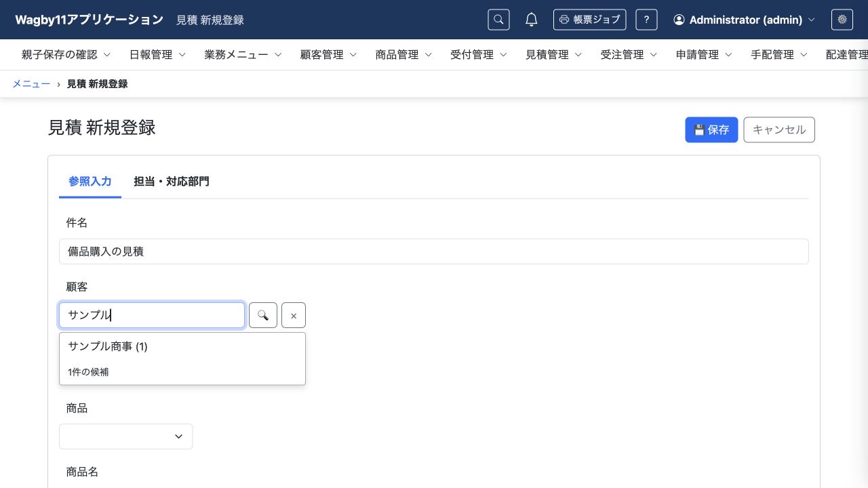The image size is (868, 488).
Task: Select サンプル商事 (1) suggestion
Action: click(x=182, y=346)
